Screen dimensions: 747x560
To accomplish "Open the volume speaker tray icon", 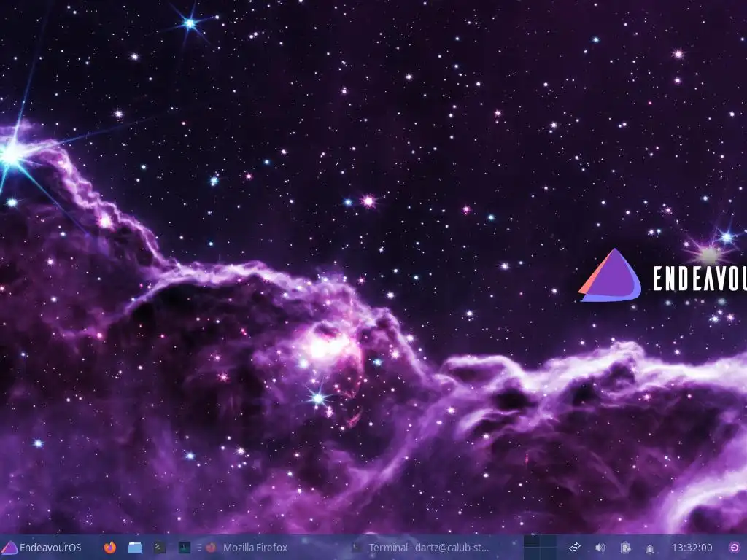I will 600,548.
